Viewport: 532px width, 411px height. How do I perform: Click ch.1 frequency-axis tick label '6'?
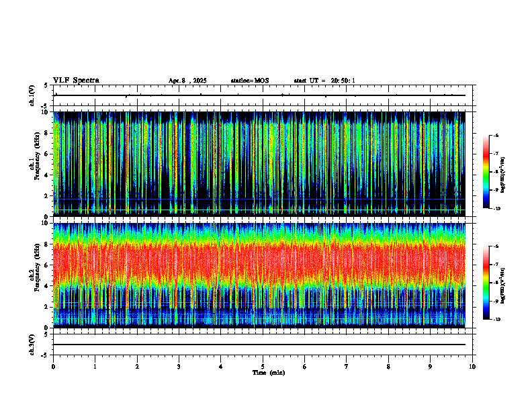coord(47,154)
